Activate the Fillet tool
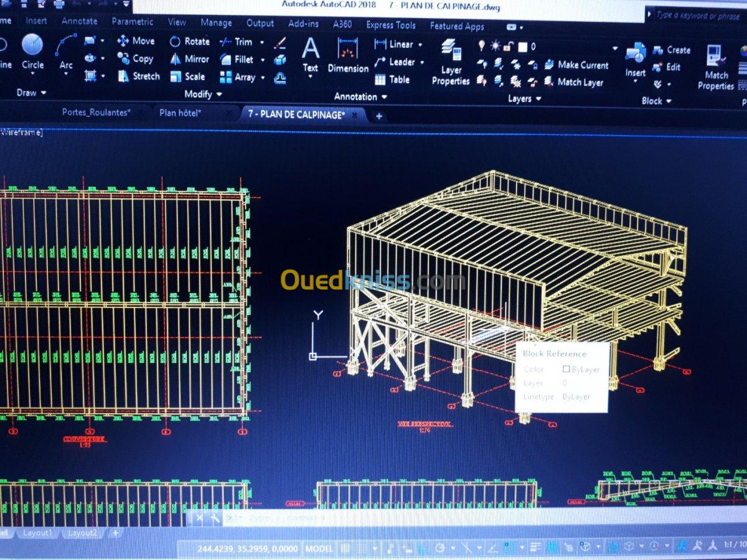The image size is (747, 560). (x=237, y=60)
